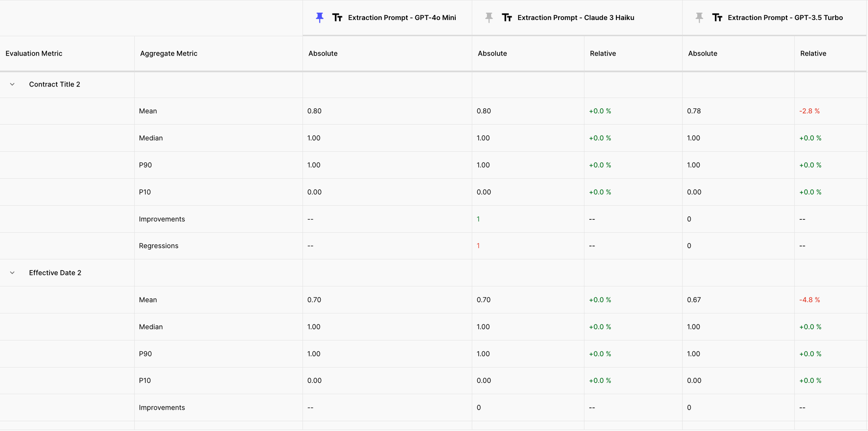Screen dimensions: 868x431
Task: Select the Median row label under Effective Date 2
Action: (151, 327)
